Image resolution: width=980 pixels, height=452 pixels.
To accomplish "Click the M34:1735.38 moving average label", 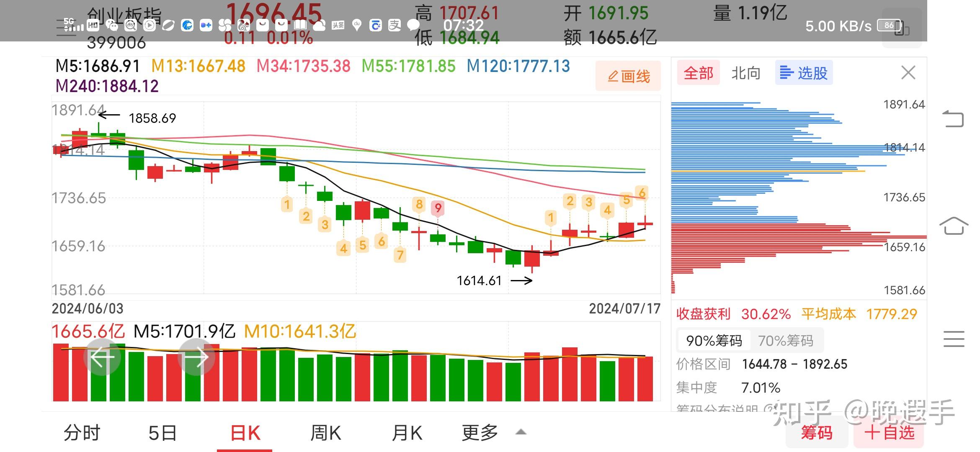I will 303,66.
